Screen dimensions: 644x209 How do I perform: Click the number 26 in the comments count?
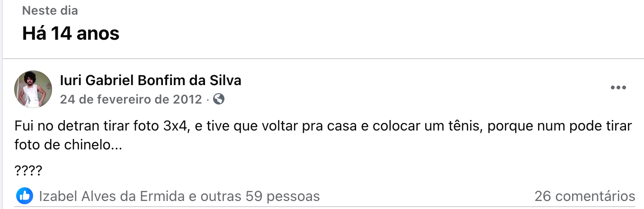[x=542, y=196]
